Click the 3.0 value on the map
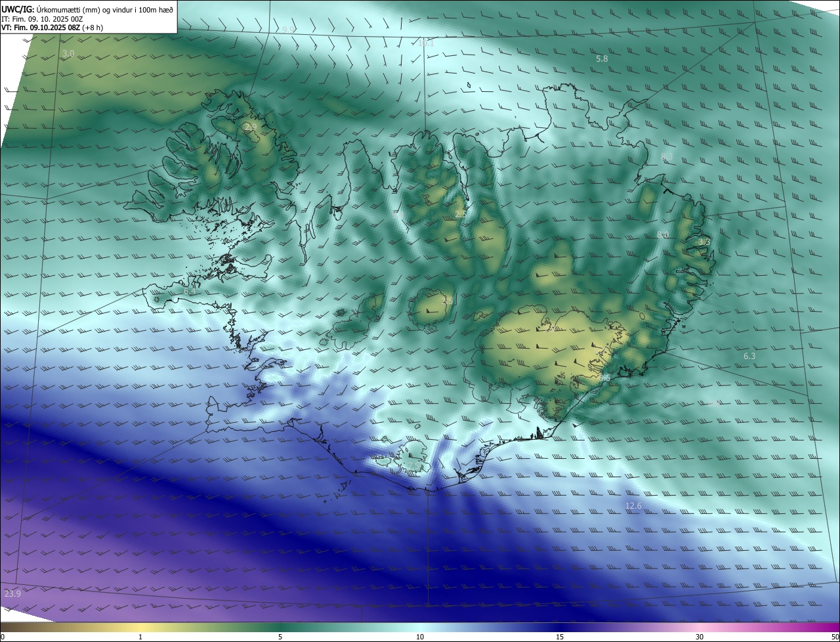The height and width of the screenshot is (642, 840). coord(68,53)
